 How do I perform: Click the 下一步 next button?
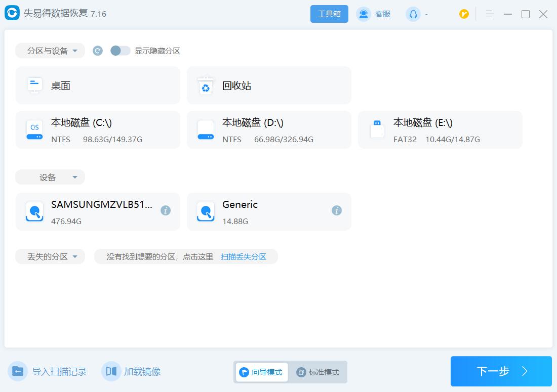click(x=500, y=371)
